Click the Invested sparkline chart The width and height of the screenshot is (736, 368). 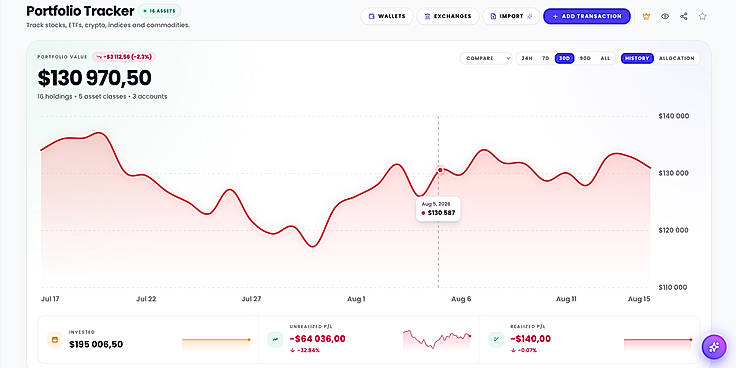click(216, 344)
